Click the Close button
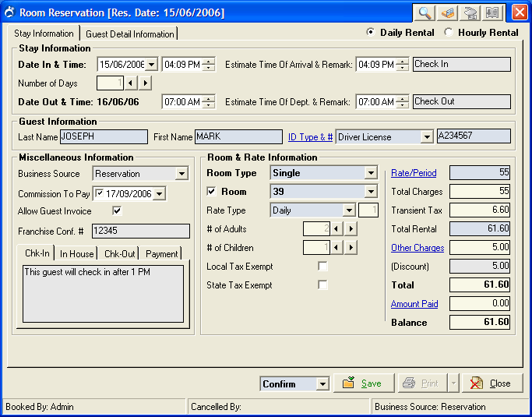The width and height of the screenshot is (532, 417). point(492,383)
